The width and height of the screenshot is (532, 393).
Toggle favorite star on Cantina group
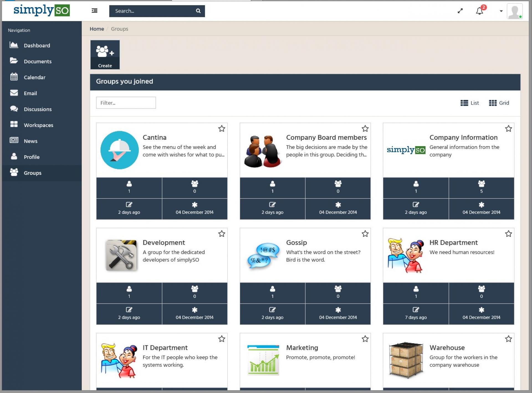(222, 128)
